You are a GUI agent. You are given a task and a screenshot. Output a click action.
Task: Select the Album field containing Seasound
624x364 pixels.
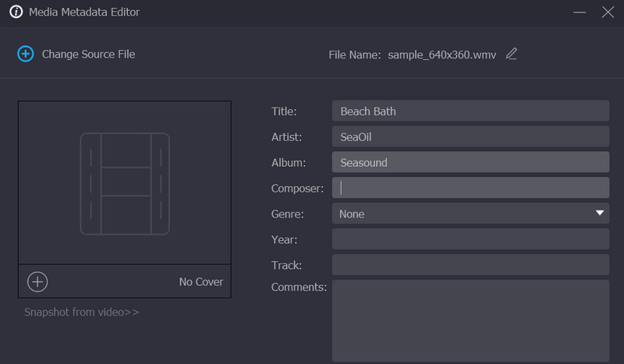[470, 162]
